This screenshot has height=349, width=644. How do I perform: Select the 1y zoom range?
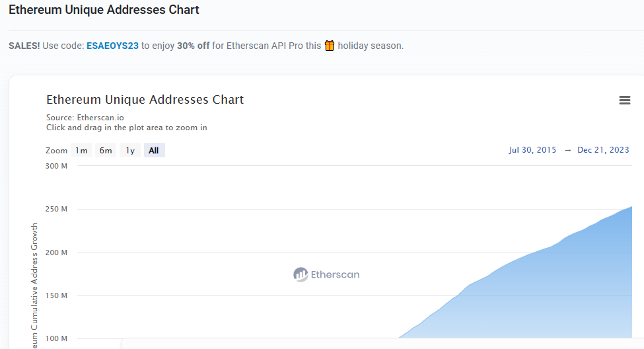pyautogui.click(x=130, y=151)
